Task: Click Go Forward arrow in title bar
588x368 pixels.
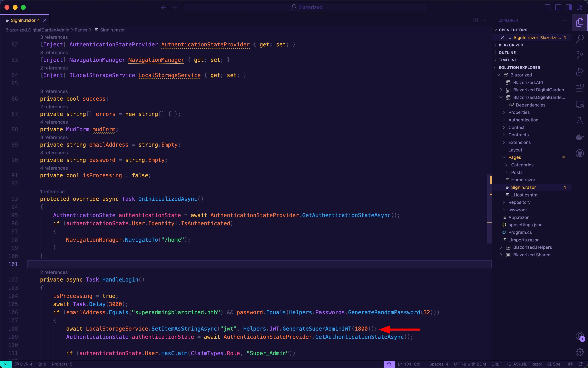Action: [174, 7]
